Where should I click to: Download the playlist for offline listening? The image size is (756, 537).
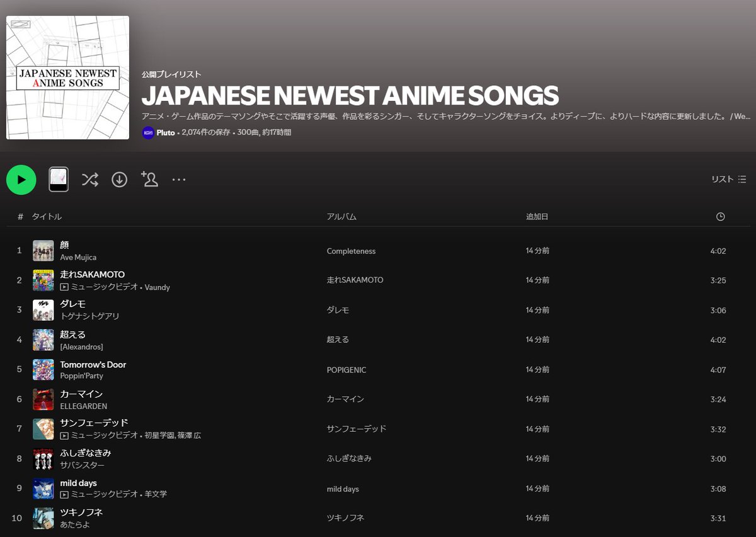(x=120, y=180)
